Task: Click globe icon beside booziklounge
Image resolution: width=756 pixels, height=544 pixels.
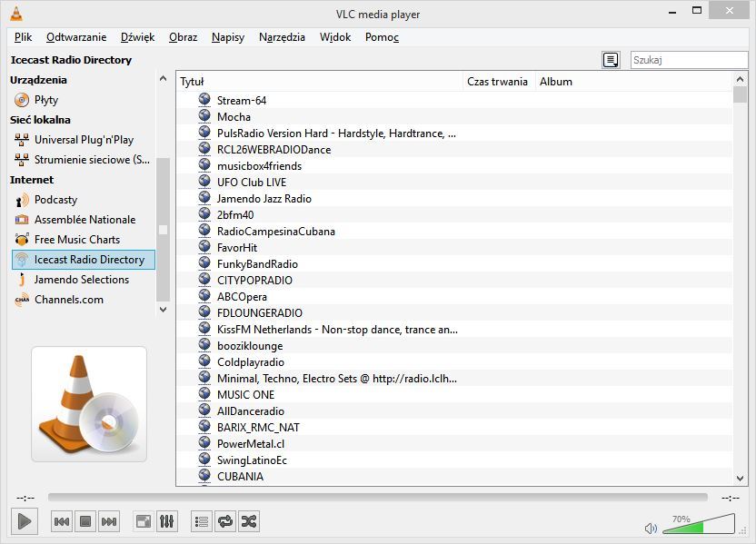Action: 204,345
